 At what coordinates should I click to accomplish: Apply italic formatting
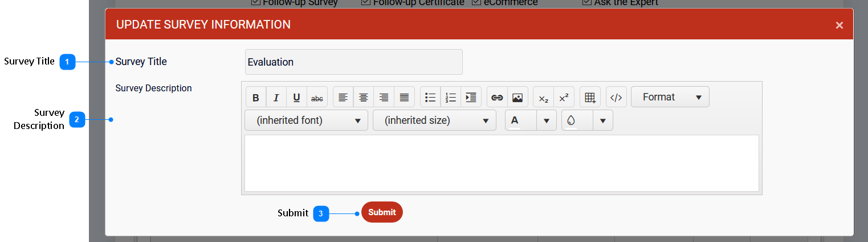pyautogui.click(x=276, y=98)
